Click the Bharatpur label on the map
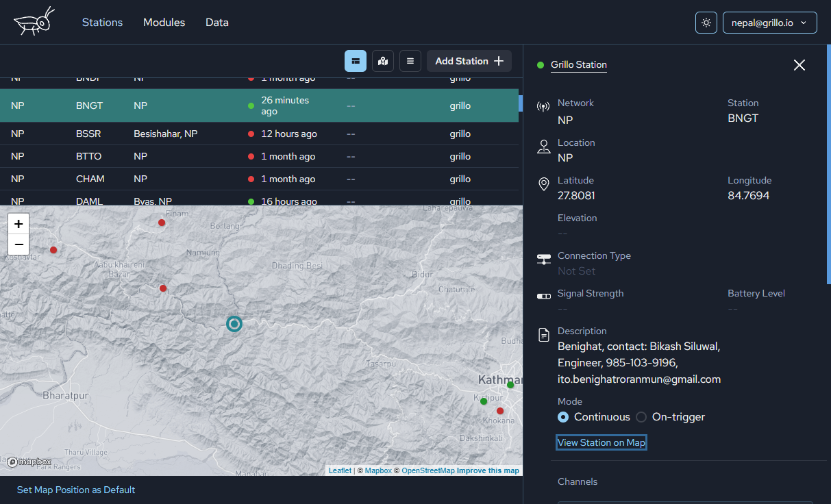The width and height of the screenshot is (831, 504). (66, 396)
